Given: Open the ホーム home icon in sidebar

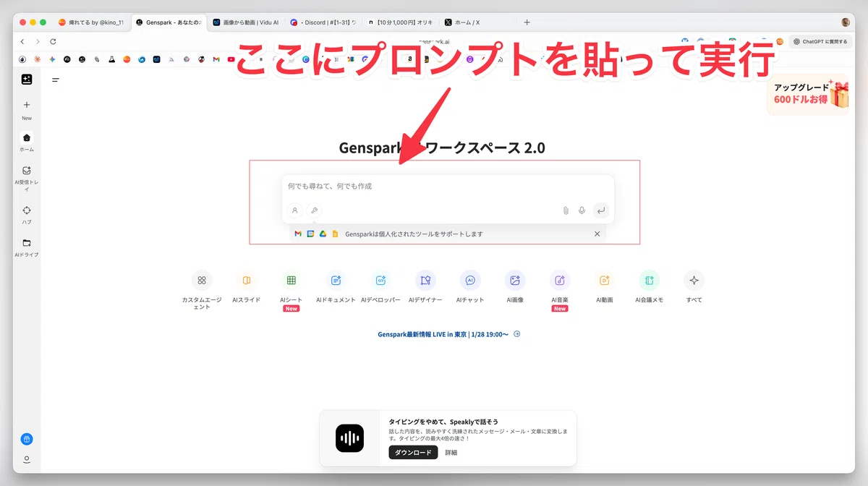Looking at the screenshot, I should tap(27, 137).
